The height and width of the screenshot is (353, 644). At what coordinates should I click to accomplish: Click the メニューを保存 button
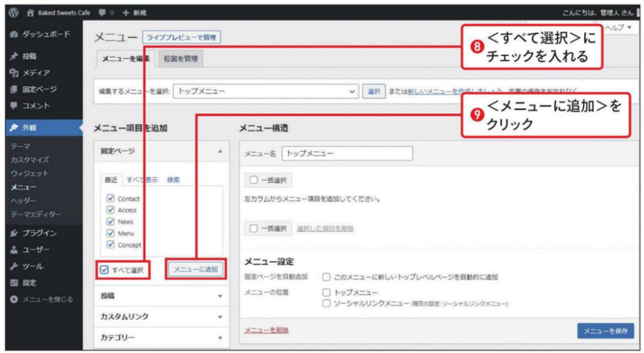coord(605,330)
